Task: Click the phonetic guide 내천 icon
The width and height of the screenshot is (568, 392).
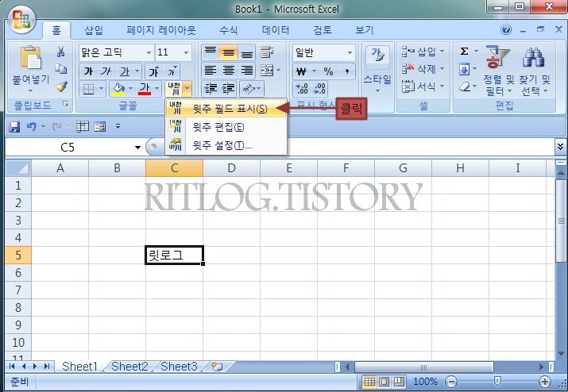Action: 174,89
